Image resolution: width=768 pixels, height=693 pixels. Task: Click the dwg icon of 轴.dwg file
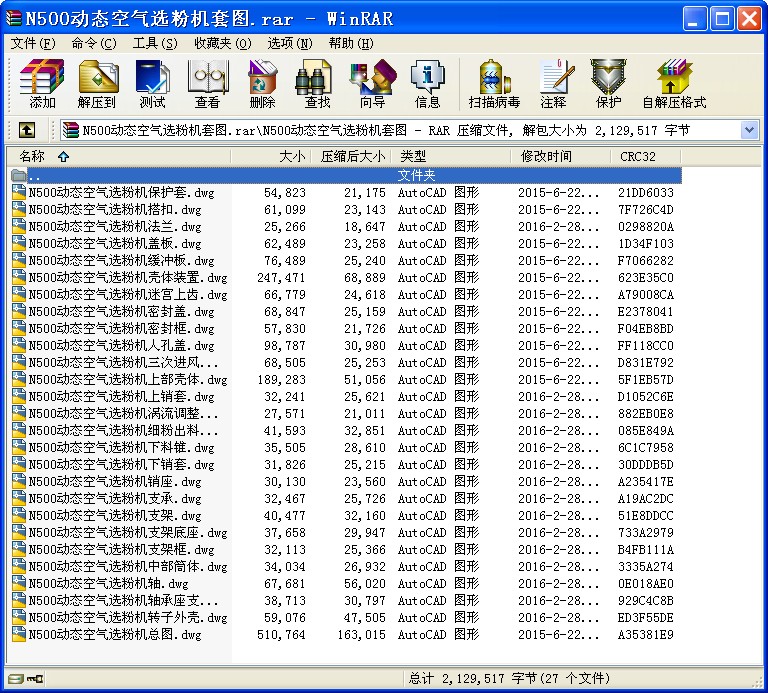[19, 583]
